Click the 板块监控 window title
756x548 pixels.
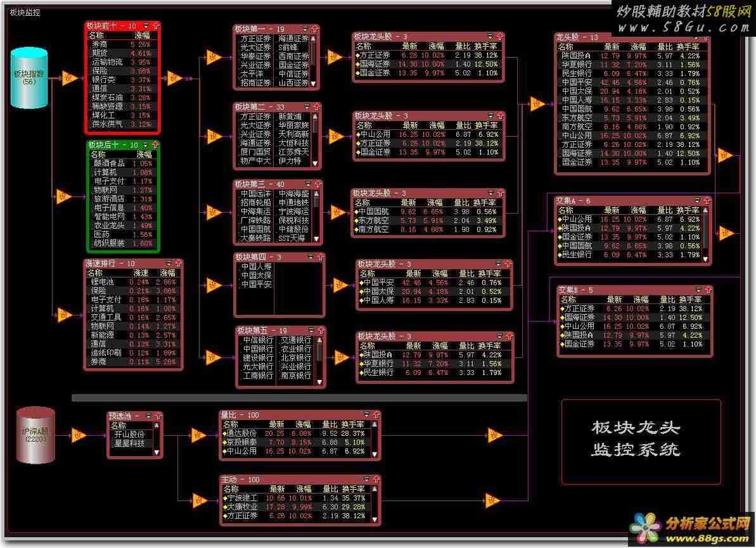tap(25, 13)
